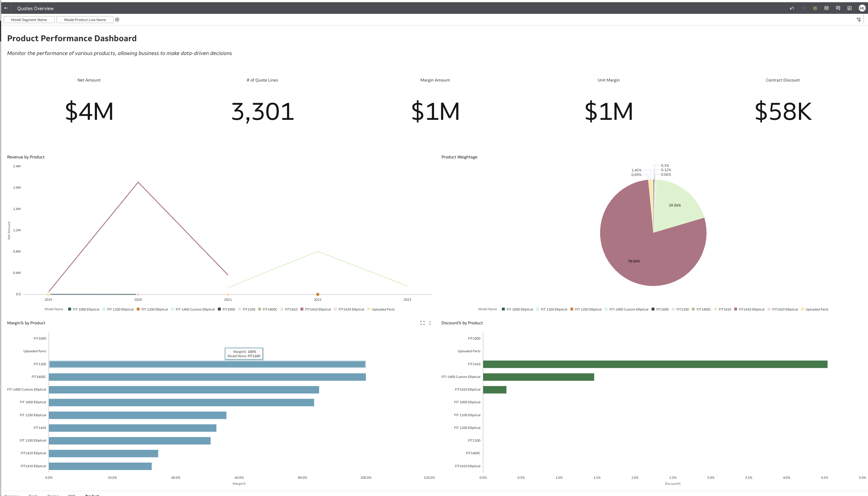This screenshot has height=496, width=868.
Task: Open Model Segment Name filter dropdown
Action: [x=29, y=20]
